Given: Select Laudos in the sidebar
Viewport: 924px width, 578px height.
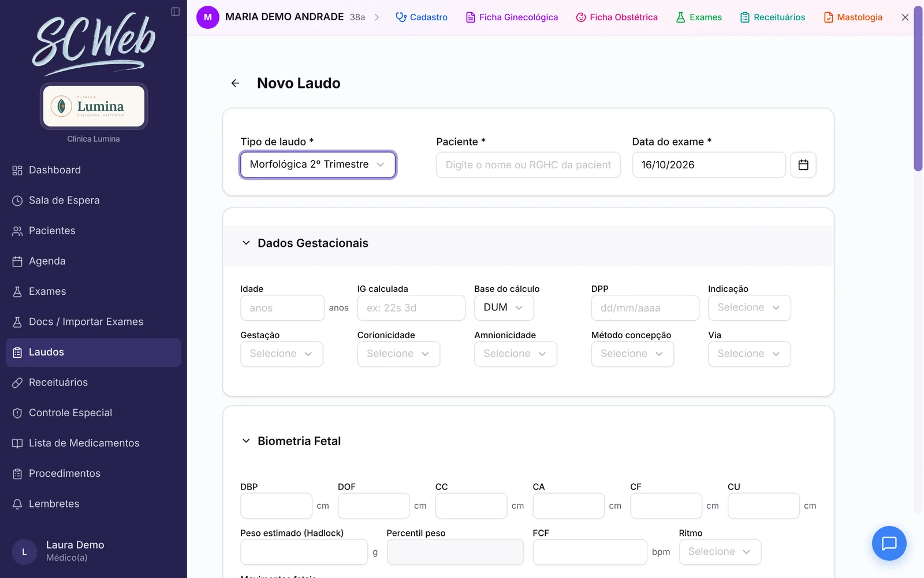Looking at the screenshot, I should [x=94, y=353].
